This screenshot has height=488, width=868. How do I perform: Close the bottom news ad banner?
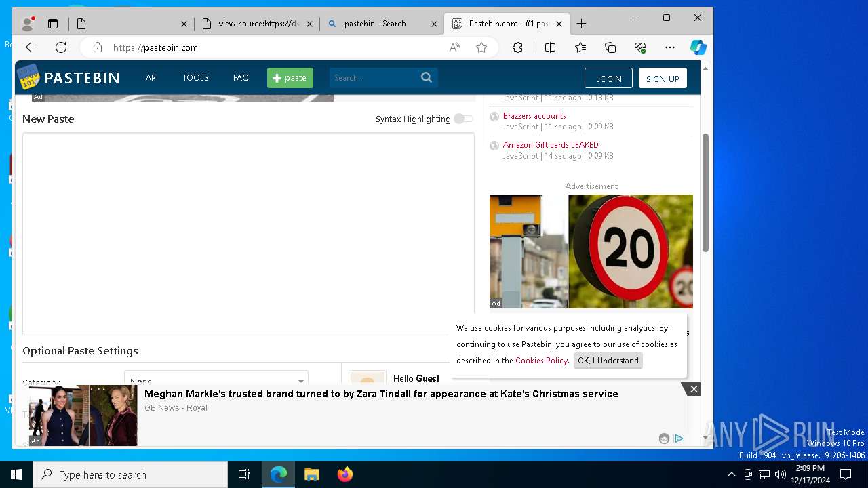[x=693, y=389]
